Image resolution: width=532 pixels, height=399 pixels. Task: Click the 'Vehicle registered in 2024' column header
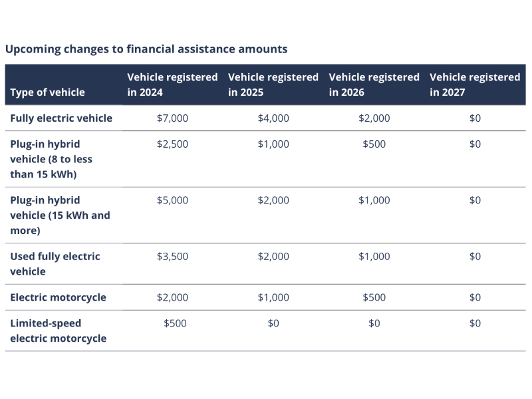click(x=172, y=84)
